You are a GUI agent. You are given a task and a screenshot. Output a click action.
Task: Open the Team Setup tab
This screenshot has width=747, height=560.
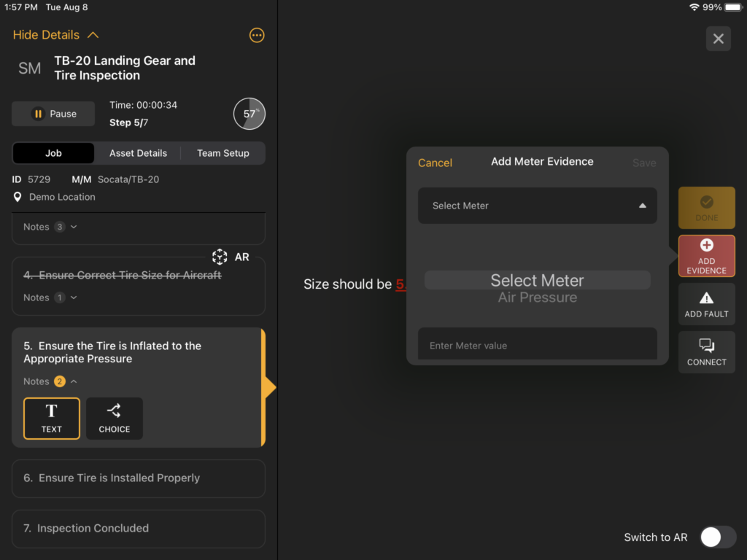223,153
